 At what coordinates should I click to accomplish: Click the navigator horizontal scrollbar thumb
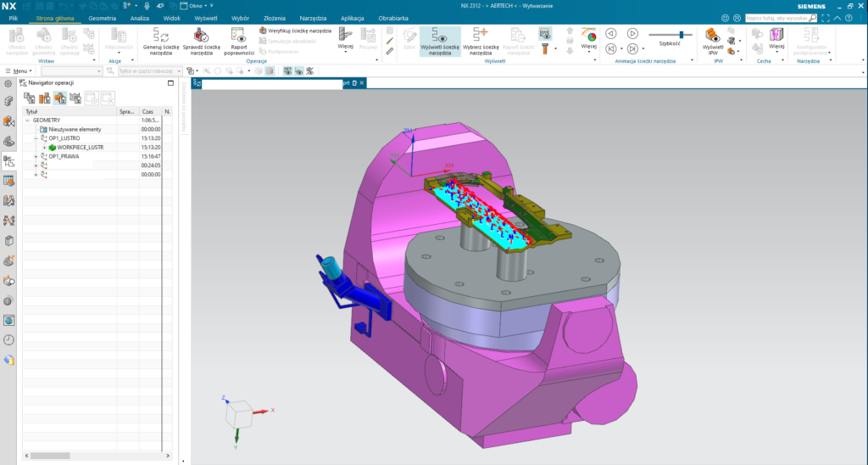click(50, 456)
